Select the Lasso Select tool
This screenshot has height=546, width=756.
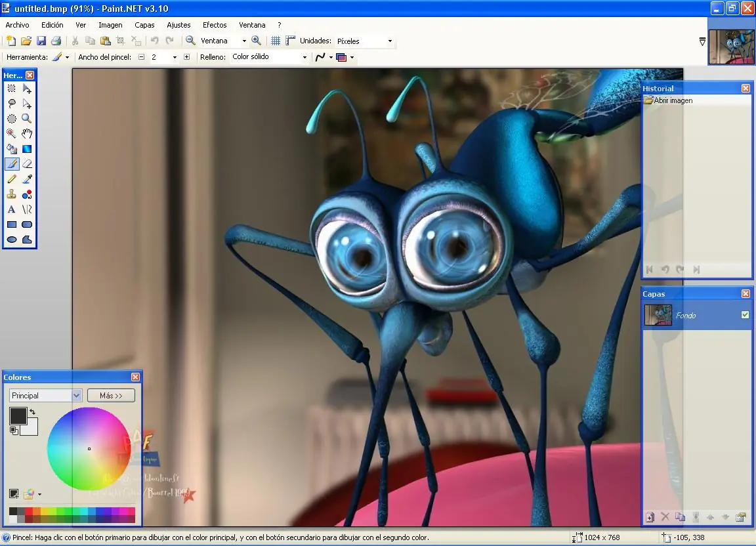12,104
